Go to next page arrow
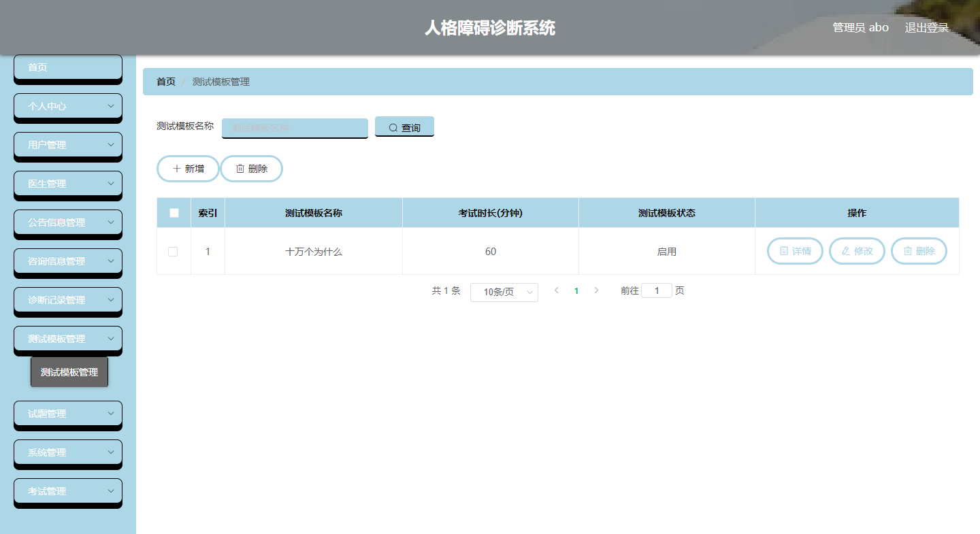Image resolution: width=980 pixels, height=534 pixels. [596, 290]
